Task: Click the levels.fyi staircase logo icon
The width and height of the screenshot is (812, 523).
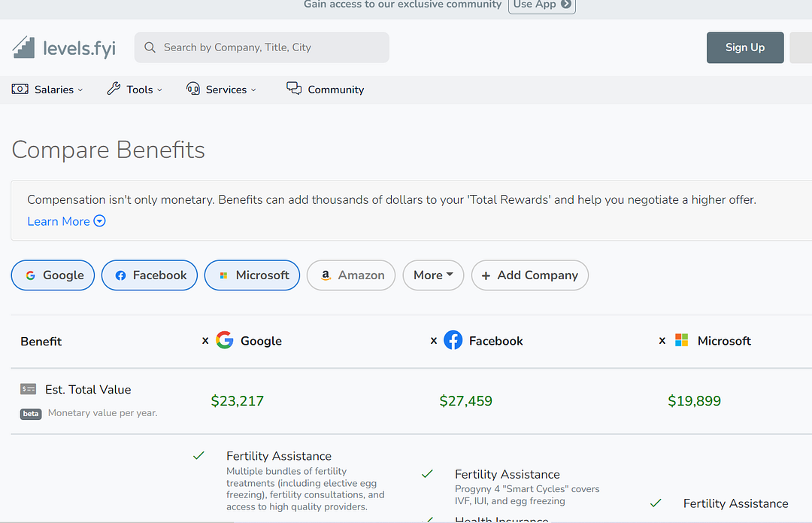Action: [x=23, y=47]
